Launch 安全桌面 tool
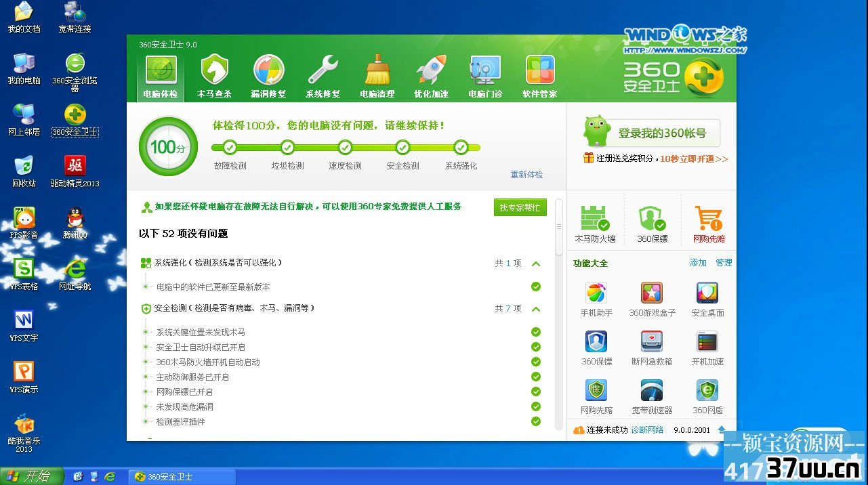The height and width of the screenshot is (485, 868). point(707,299)
